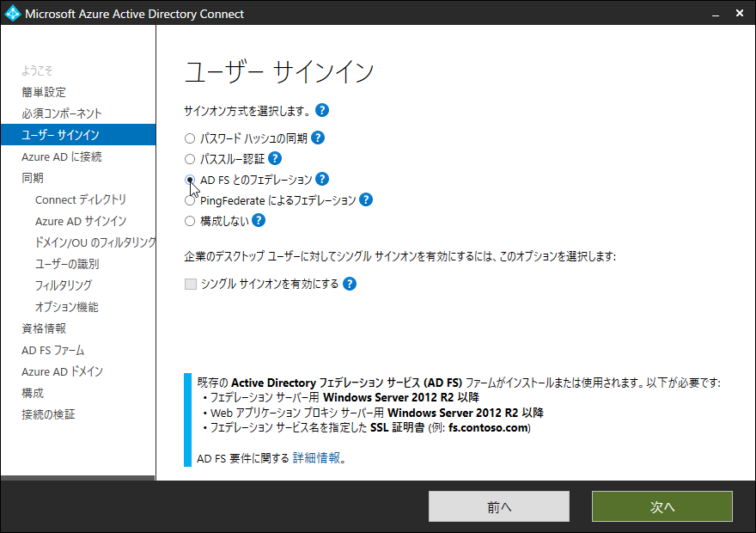Select AD FS とのフェデレーション radio button
Image resolution: width=756 pixels, height=533 pixels.
(x=190, y=180)
